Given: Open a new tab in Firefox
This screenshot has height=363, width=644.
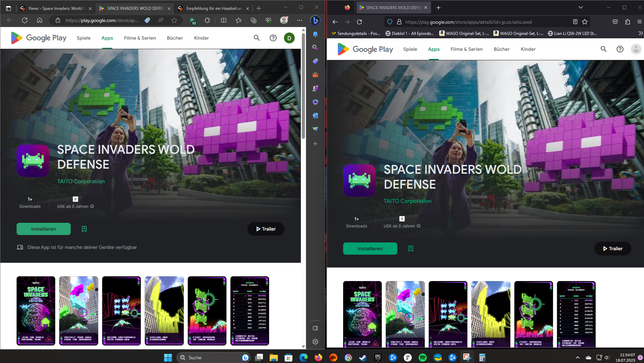Looking at the screenshot, I should click(x=439, y=7).
